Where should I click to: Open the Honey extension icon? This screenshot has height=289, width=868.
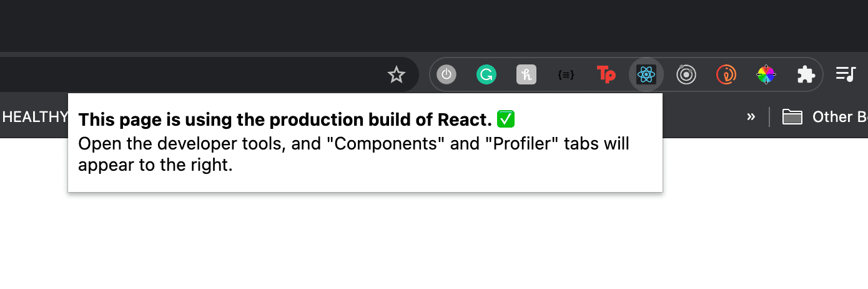tap(526, 75)
